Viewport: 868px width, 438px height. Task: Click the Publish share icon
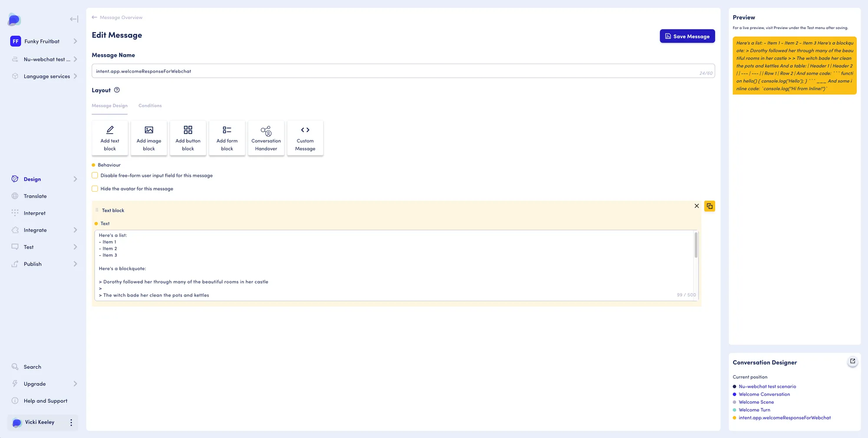coord(15,264)
